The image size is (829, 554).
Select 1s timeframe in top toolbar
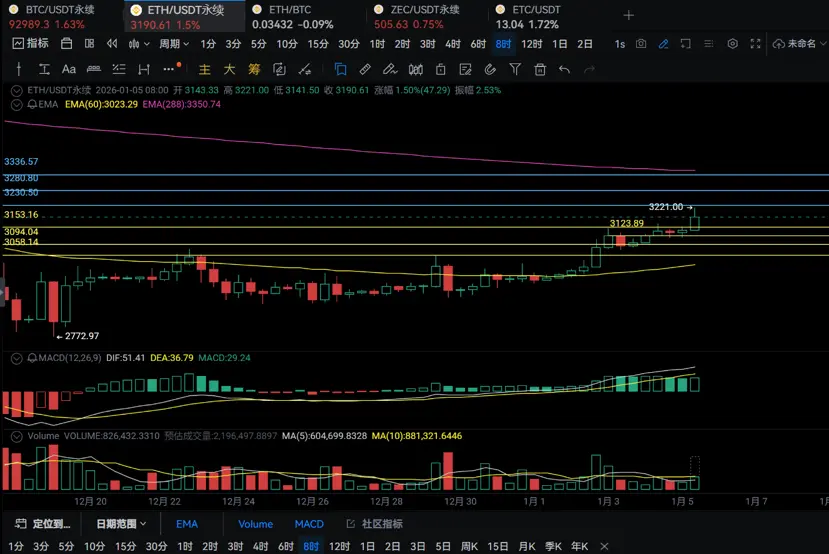click(620, 44)
